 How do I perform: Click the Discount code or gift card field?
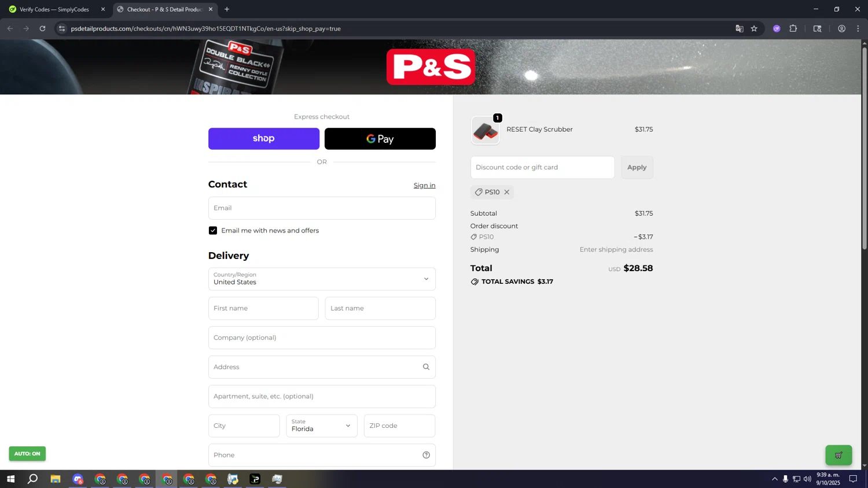[x=542, y=167]
